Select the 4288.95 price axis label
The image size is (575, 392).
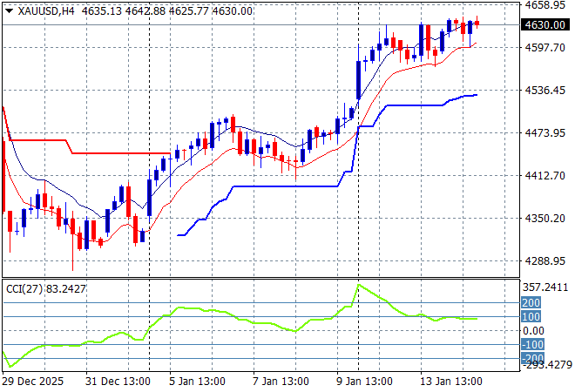[x=545, y=260]
